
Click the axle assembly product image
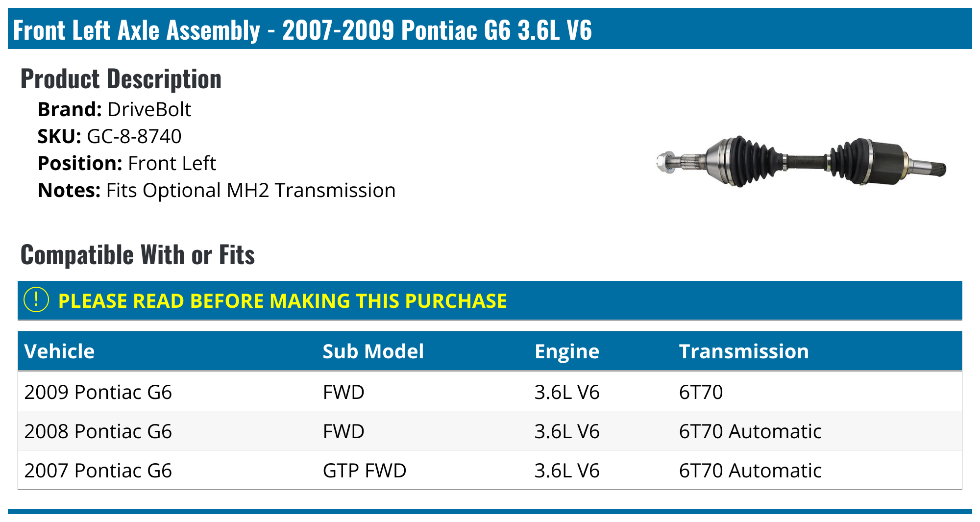[801, 162]
